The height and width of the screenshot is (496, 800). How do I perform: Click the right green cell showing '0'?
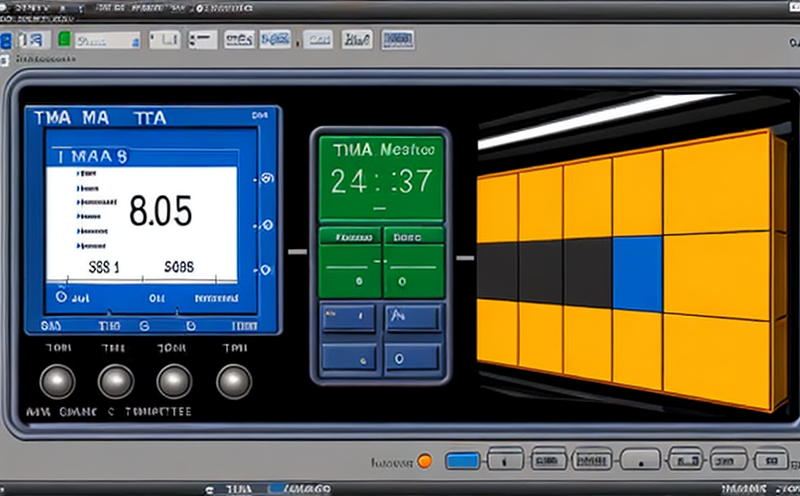(x=413, y=271)
